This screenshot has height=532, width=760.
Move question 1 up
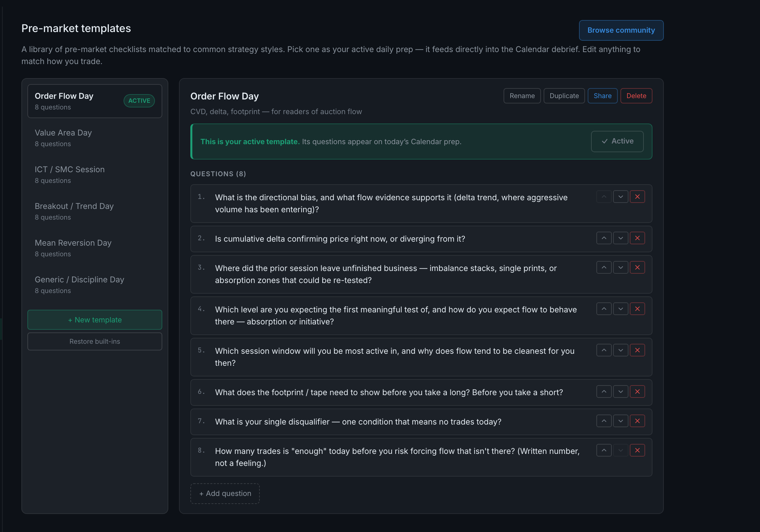(604, 197)
